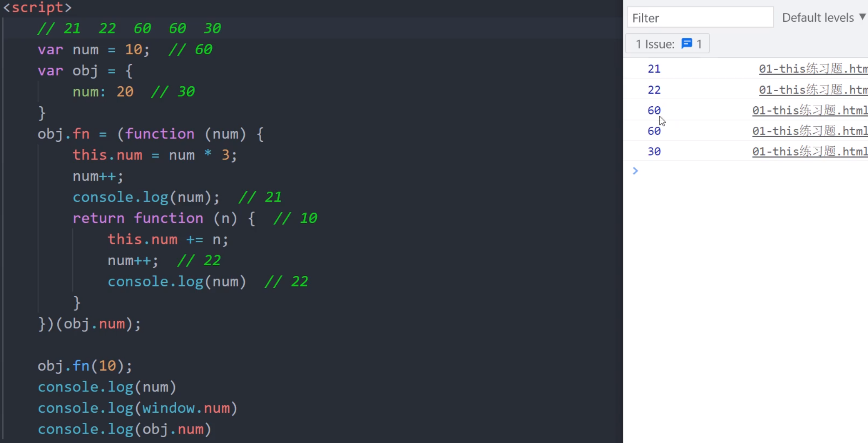Click the 'return function (n)' code line
The image size is (868, 443).
tap(164, 218)
